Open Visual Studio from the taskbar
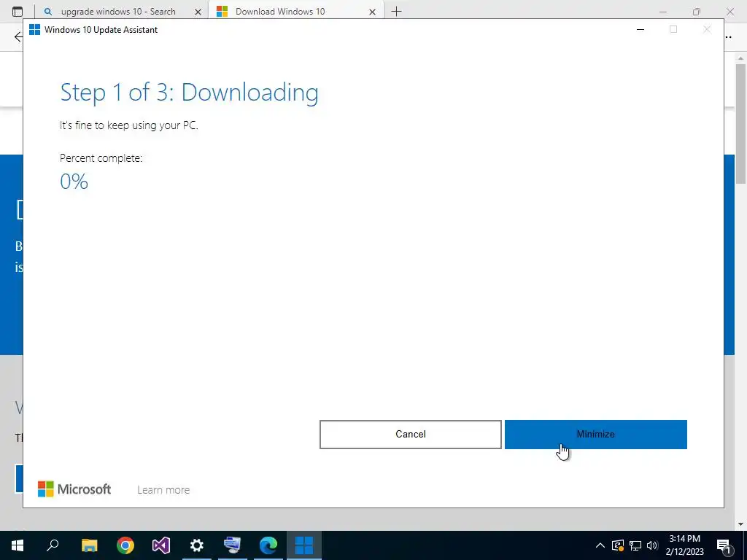The image size is (747, 560). (161, 545)
